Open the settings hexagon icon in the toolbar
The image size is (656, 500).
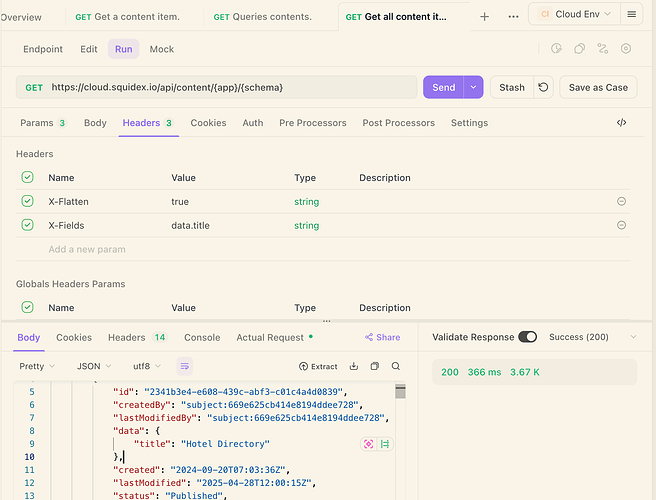pyautogui.click(x=626, y=49)
